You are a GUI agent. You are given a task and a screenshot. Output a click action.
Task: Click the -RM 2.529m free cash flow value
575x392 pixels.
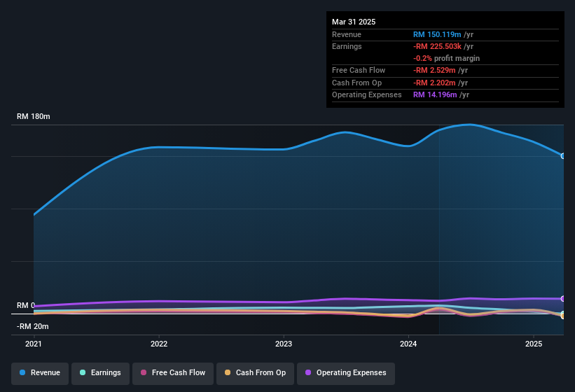[434, 70]
